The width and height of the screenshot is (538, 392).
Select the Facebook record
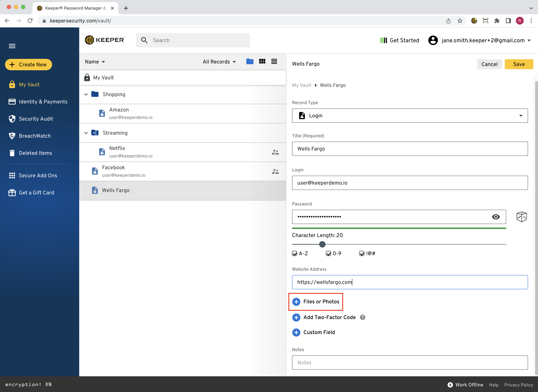(182, 171)
